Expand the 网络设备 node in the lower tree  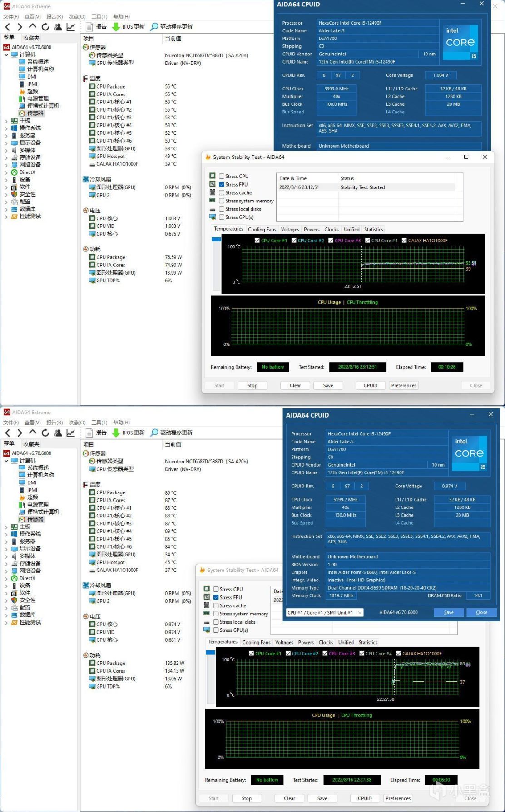(x=6, y=571)
